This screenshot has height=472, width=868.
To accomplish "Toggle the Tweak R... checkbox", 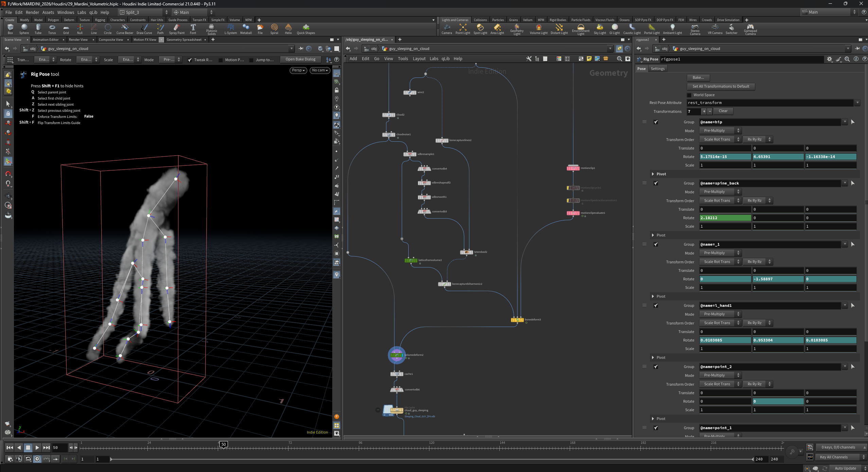I will pos(190,60).
